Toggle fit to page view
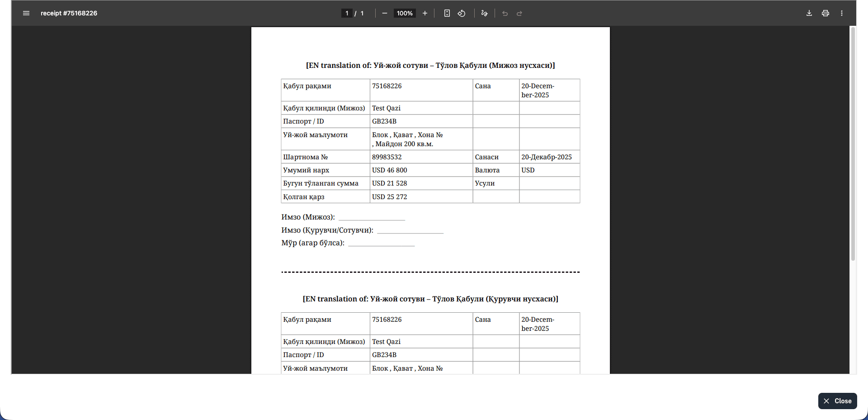The height and width of the screenshot is (420, 868). tap(447, 13)
